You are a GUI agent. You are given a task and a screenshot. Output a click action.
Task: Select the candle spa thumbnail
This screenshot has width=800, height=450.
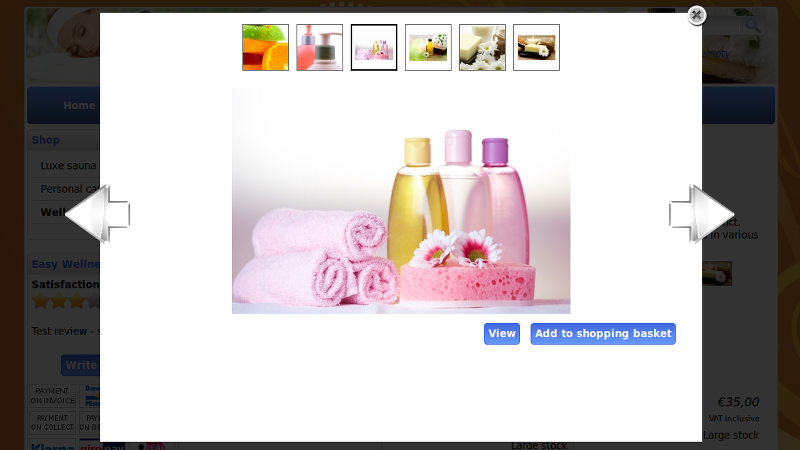point(536,48)
